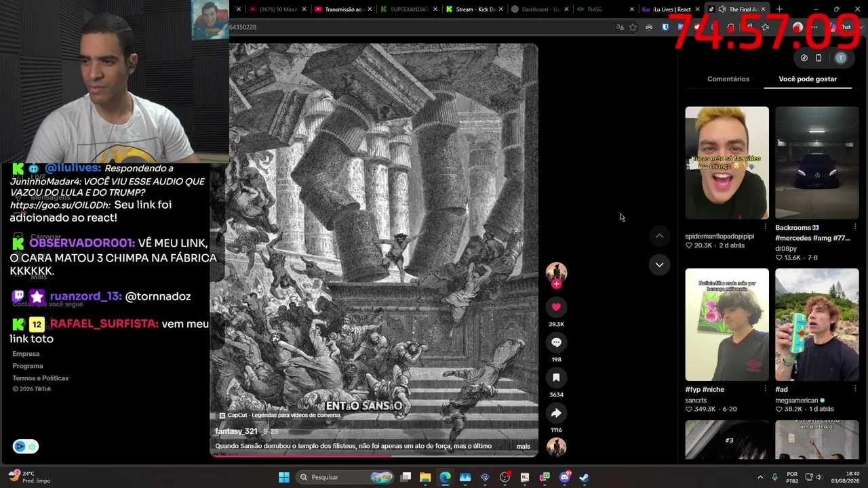Image resolution: width=868 pixels, height=488 pixels.
Task: Play the Backrooms mercedes car video thumbnail
Action: click(817, 163)
